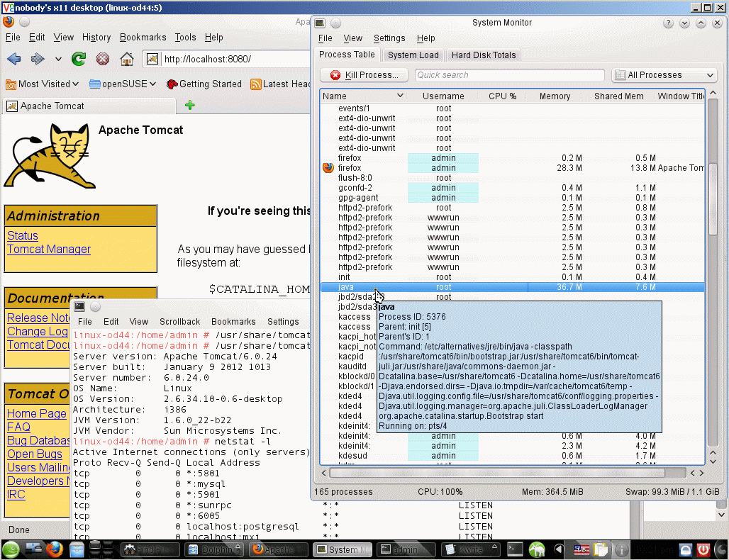
Task: Click the red power button in system tray
Action: click(x=703, y=549)
